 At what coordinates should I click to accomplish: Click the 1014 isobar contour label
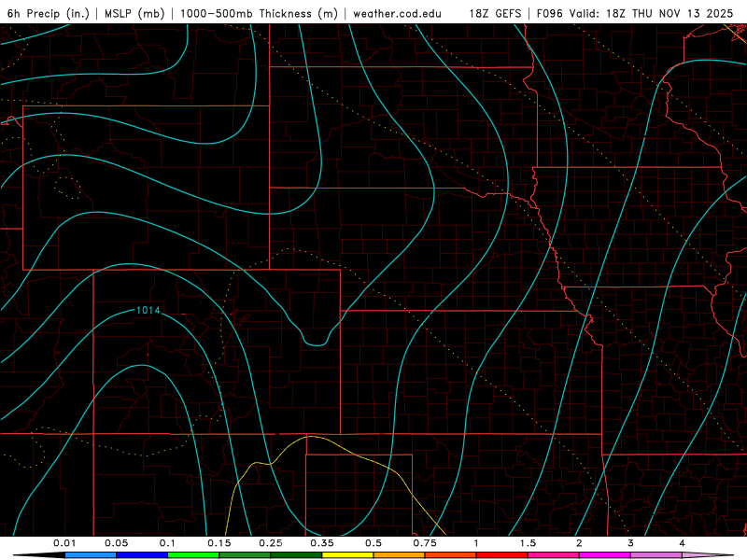(148, 311)
